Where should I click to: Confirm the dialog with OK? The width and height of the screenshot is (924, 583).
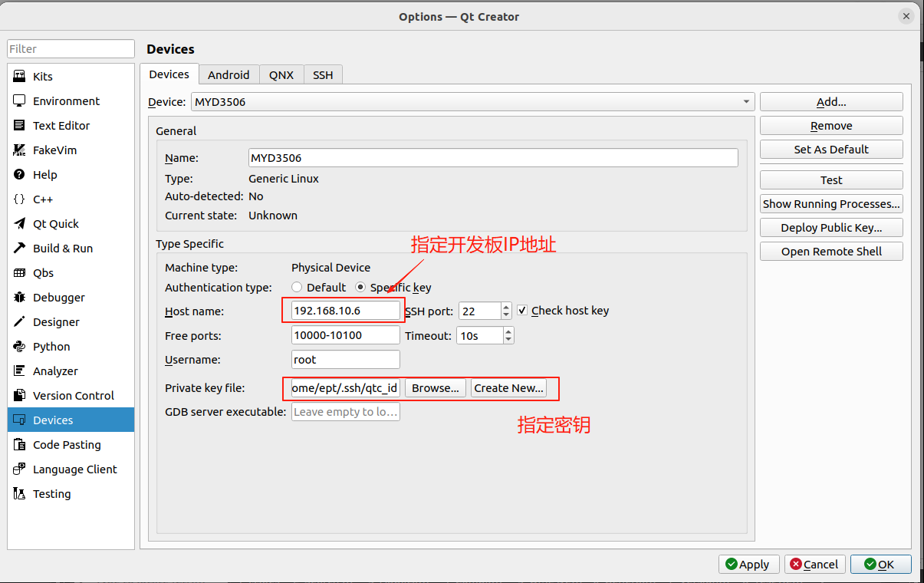(x=880, y=564)
